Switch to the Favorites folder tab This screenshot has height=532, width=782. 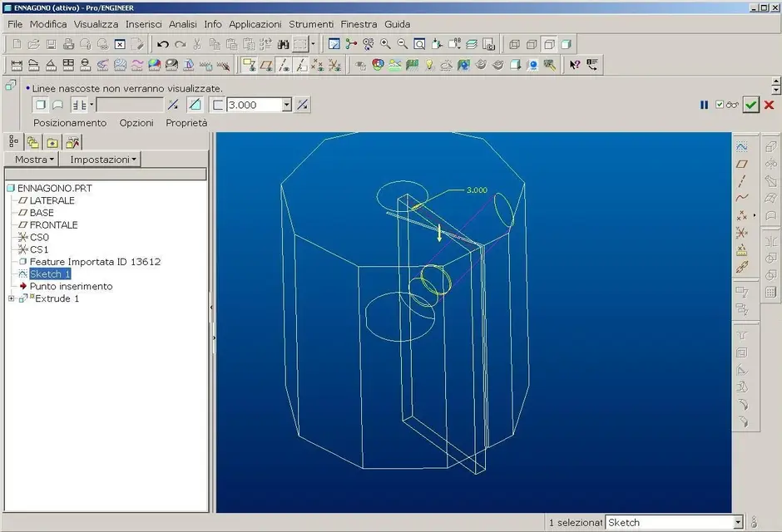click(52, 143)
